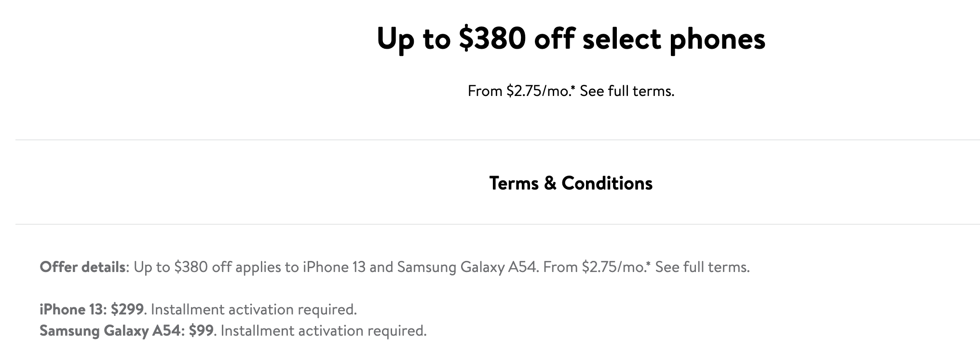Image resolution: width=980 pixels, height=354 pixels.
Task: Click "Installment activation required" on the Samsung Galaxy line
Action: pos(323,331)
